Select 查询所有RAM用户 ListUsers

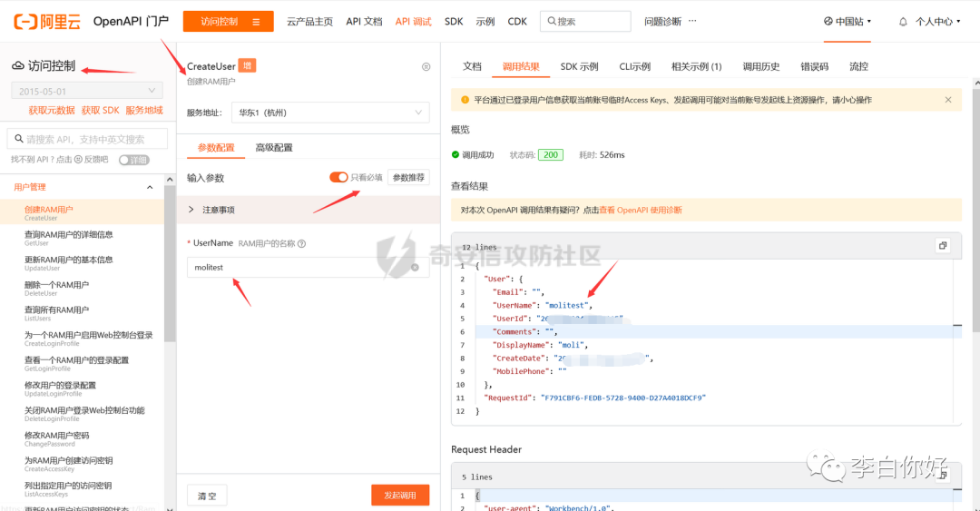pos(83,313)
